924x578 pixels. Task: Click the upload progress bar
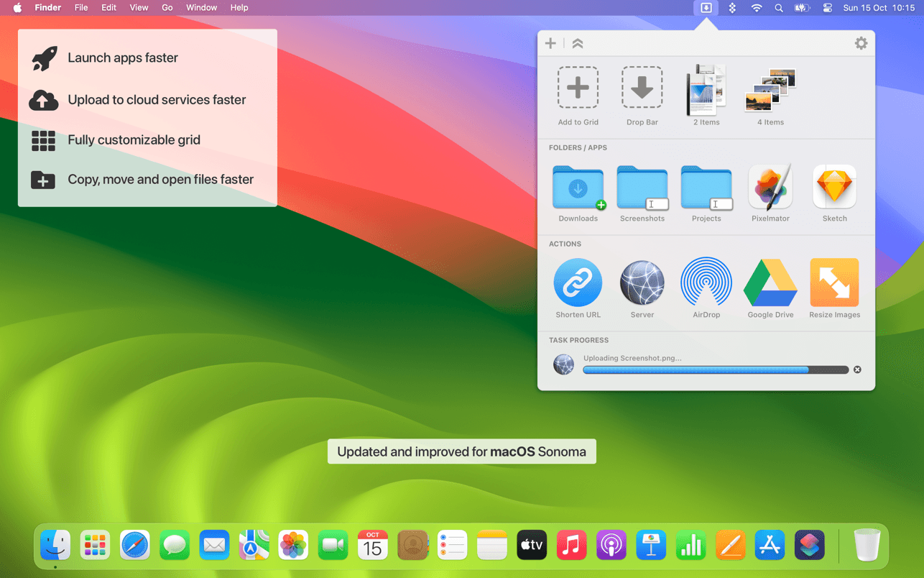[x=715, y=370]
